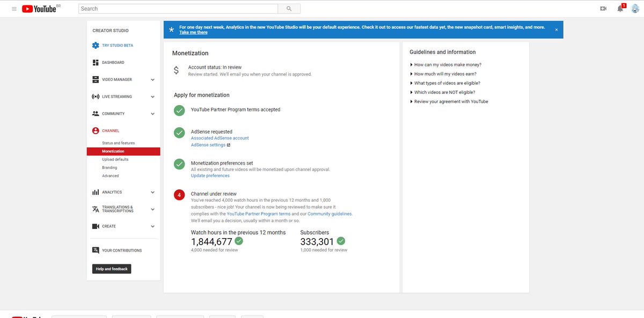644x318 pixels.
Task: Open the upload video camera icon
Action: [603, 9]
